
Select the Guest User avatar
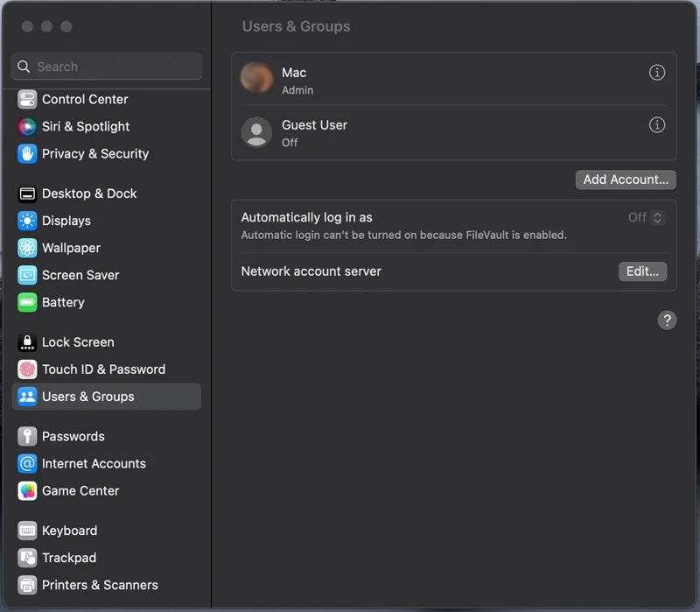click(256, 132)
